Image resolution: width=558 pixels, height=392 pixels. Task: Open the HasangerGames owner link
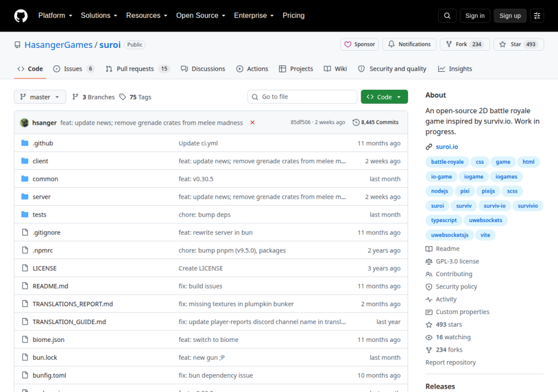tap(58, 45)
